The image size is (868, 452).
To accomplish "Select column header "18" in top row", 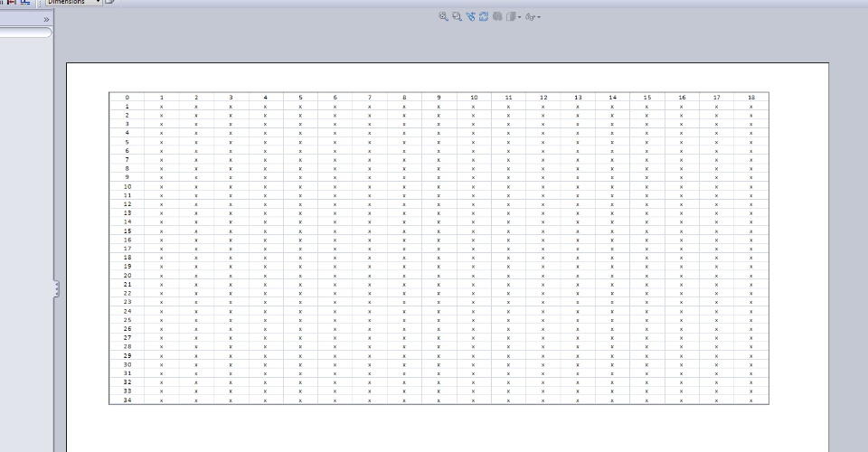I will (x=751, y=98).
